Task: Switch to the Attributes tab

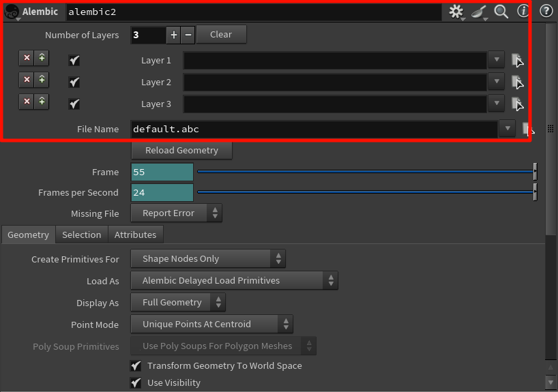Action: point(135,235)
